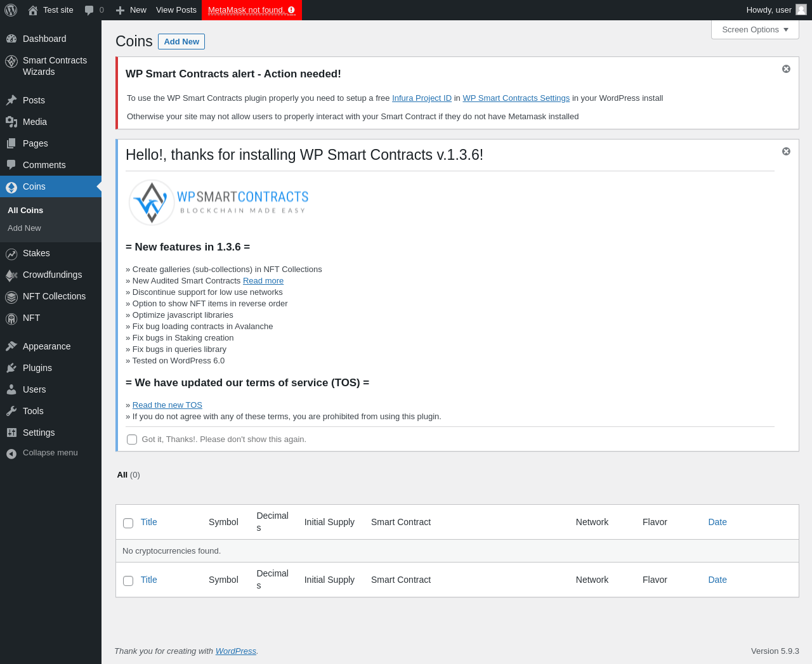
Task: Open Appearance in sidebar
Action: (51, 346)
